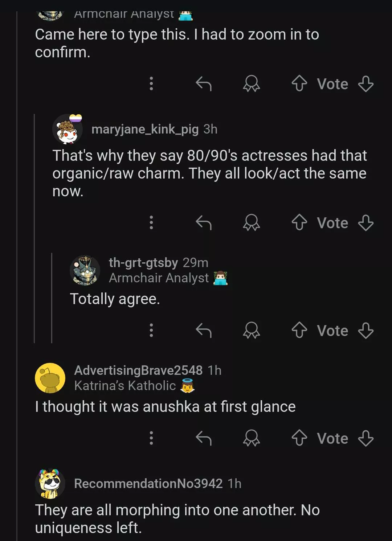Open more options on maryjane_kink_pig's comment

coord(151,222)
